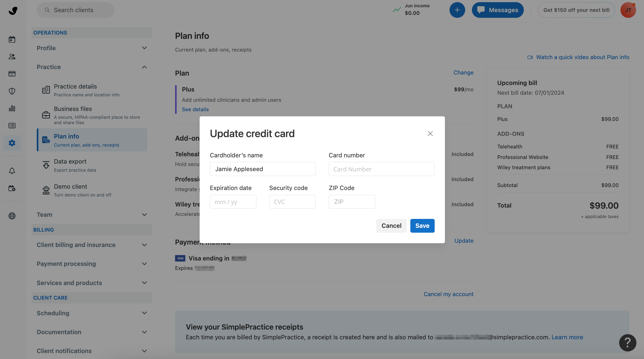Viewport: 644px width, 359px height.
Task: Click Cancel my account link
Action: pos(448,294)
